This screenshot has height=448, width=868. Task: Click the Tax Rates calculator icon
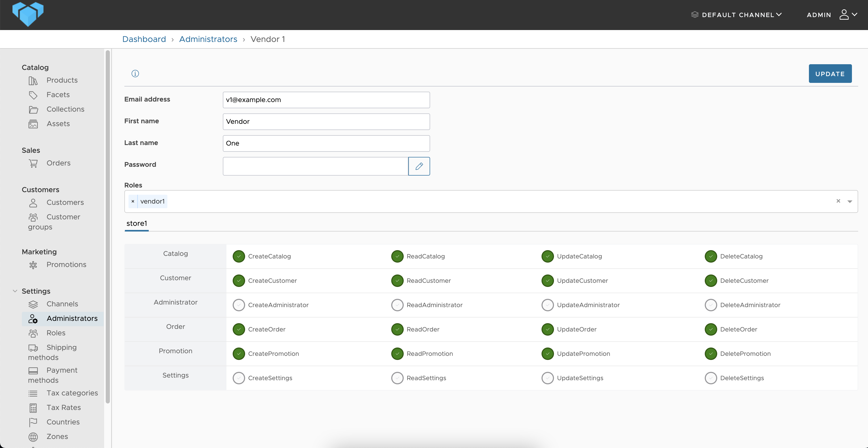tap(33, 408)
